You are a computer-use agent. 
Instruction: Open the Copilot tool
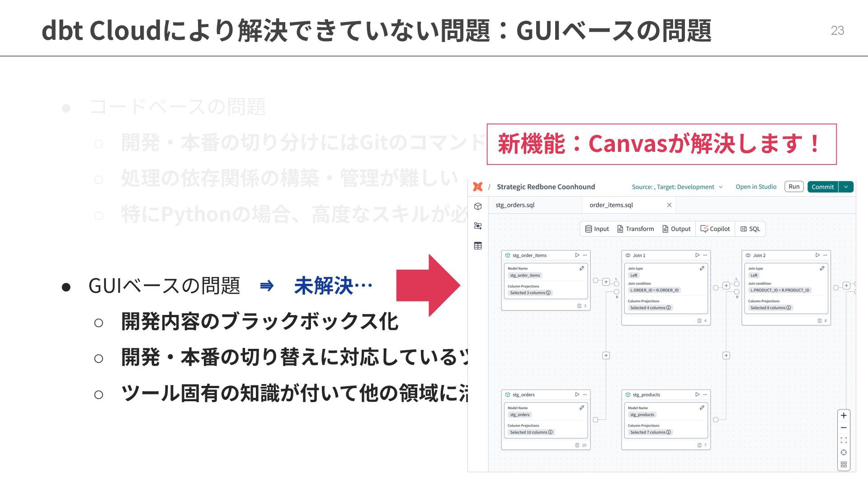pos(715,229)
